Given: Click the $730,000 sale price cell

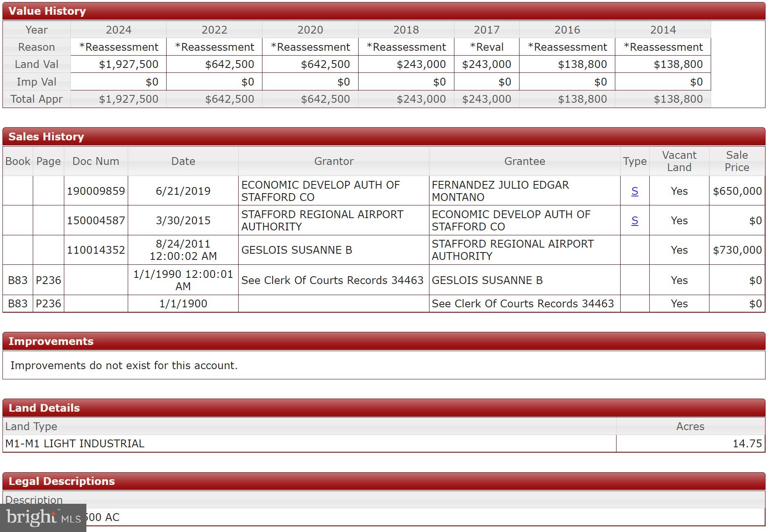Looking at the screenshot, I should pyautogui.click(x=737, y=250).
